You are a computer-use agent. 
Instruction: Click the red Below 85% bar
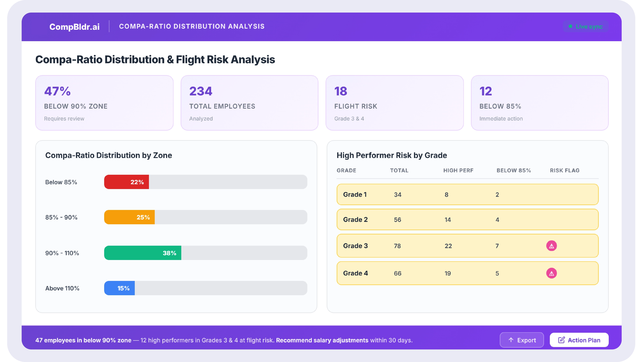pyautogui.click(x=127, y=182)
